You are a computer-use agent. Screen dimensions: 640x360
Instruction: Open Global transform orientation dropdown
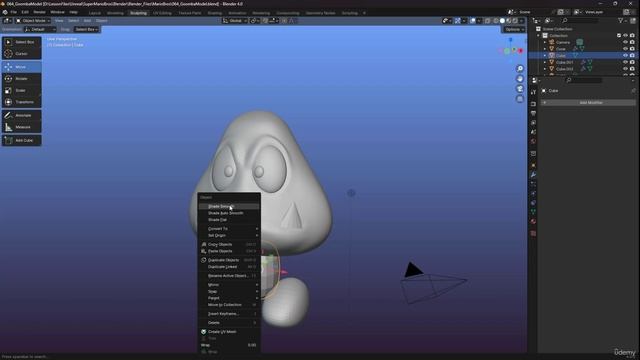click(x=235, y=20)
